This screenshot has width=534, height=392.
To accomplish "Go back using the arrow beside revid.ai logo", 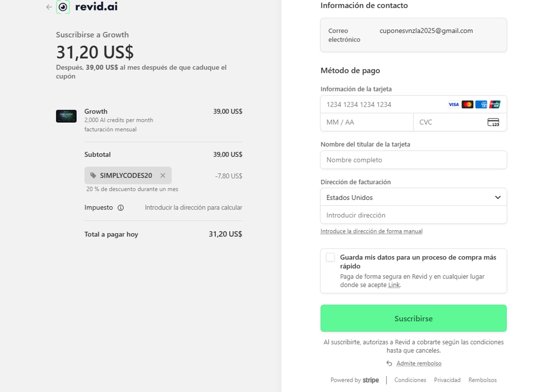I will click(49, 7).
